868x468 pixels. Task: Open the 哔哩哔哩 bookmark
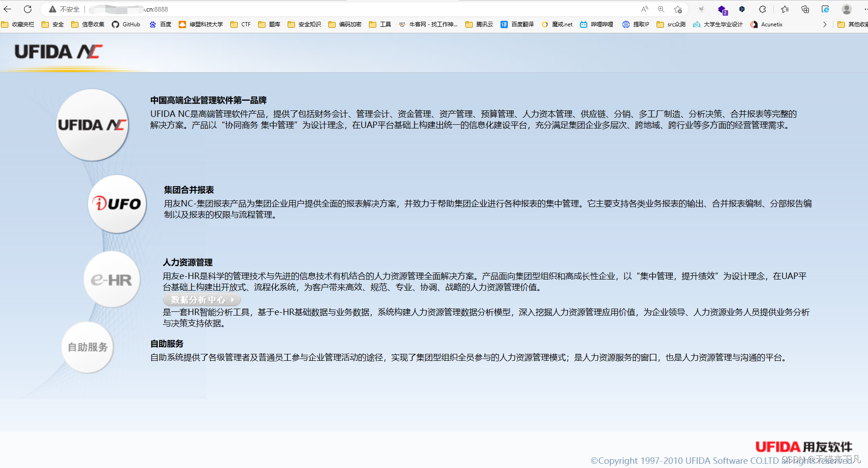point(597,24)
